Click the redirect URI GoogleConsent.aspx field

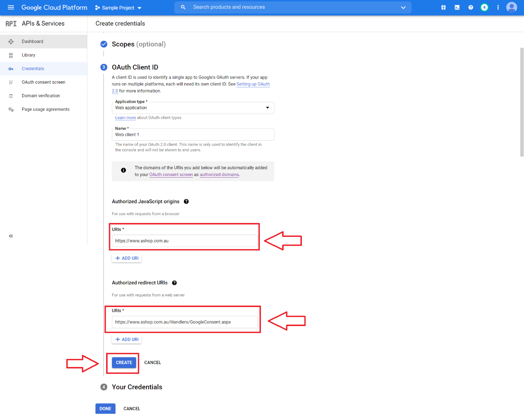tap(185, 322)
